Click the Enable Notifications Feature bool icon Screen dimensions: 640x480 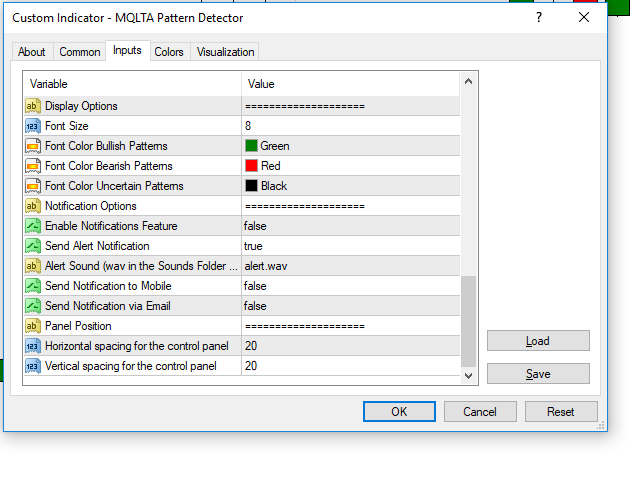coord(33,226)
